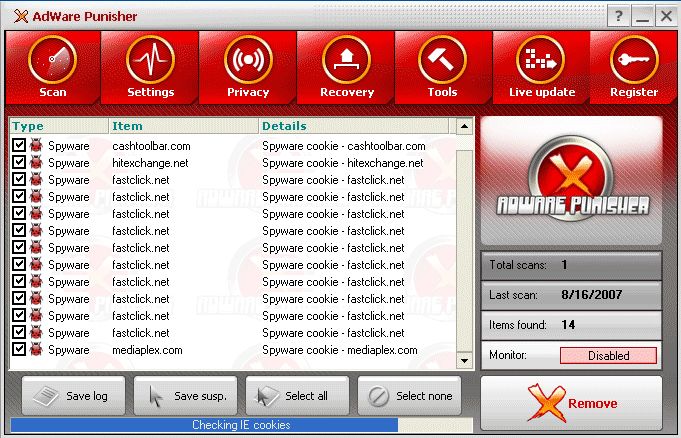
Task: Click the Total scans 1 value
Action: pyautogui.click(x=564, y=265)
